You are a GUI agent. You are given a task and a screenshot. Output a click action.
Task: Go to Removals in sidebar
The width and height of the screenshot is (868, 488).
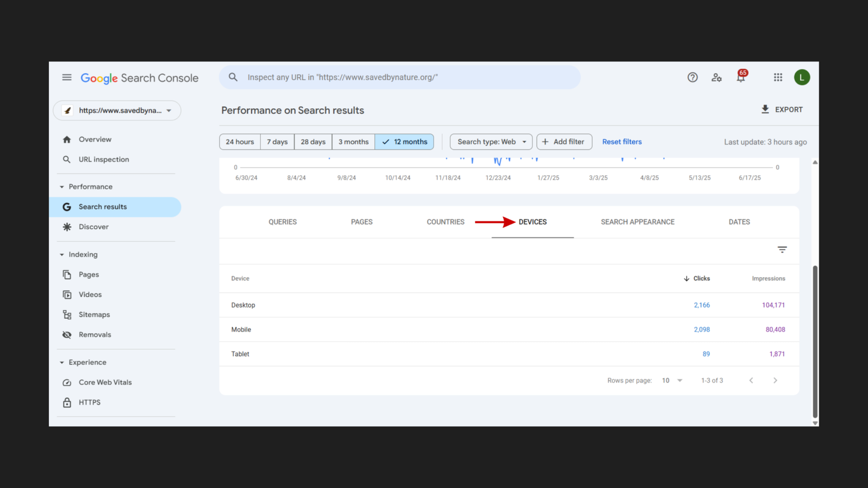(94, 335)
